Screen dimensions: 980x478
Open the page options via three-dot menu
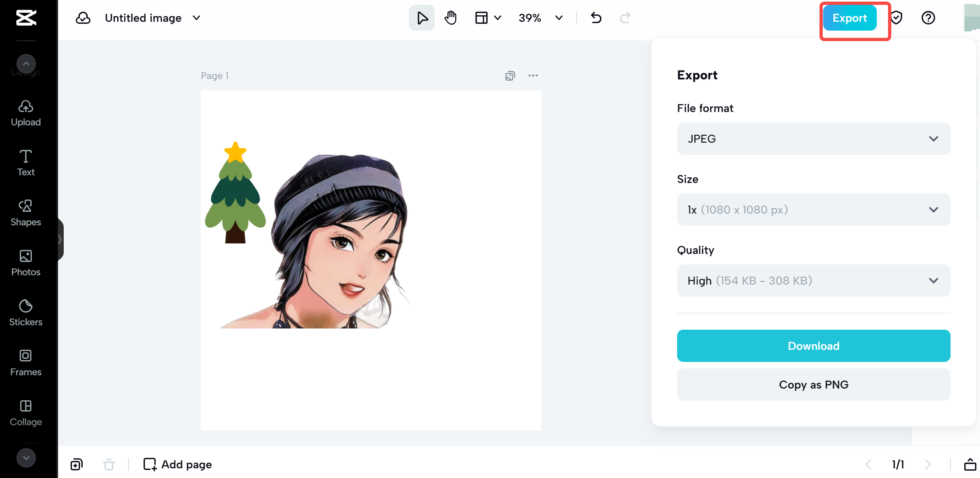533,75
